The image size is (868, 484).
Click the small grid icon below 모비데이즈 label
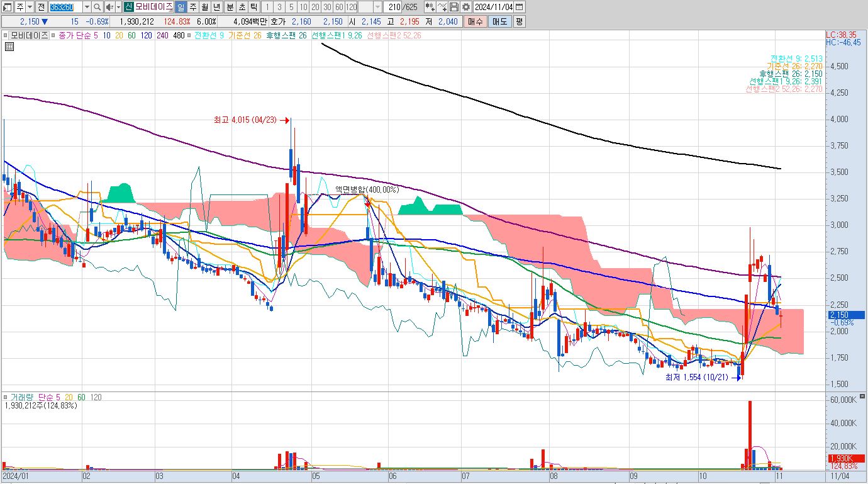[x=9, y=46]
